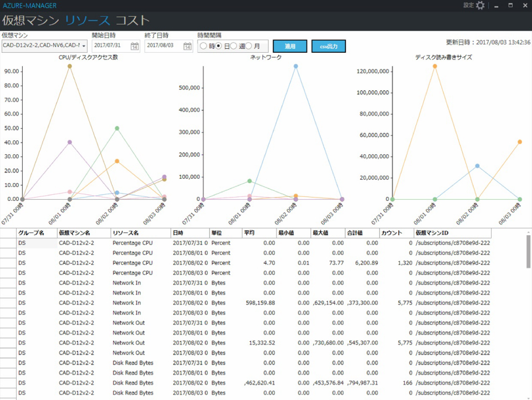The image size is (532, 400).
Task: Click the table's vertical scrollbar thumb
Action: pyautogui.click(x=529, y=251)
